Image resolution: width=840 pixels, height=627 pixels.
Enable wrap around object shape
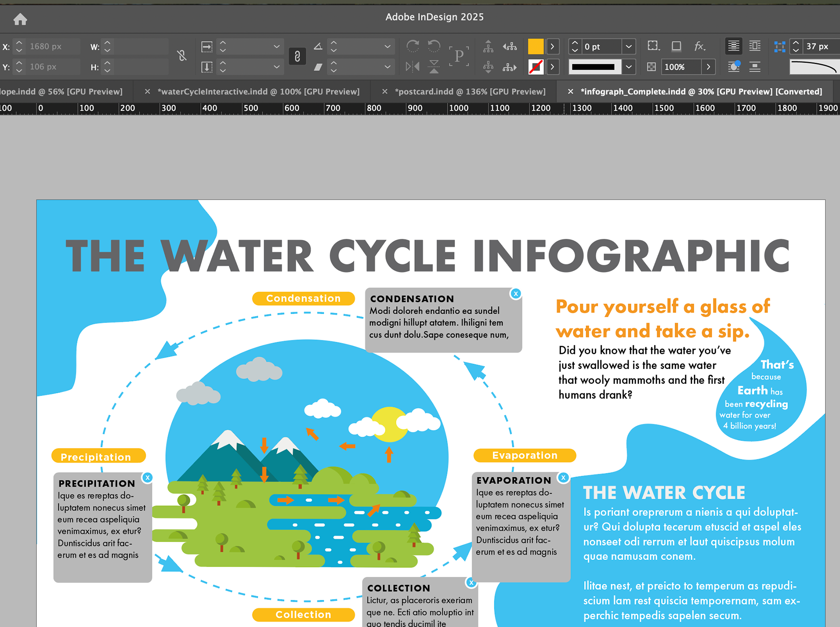(x=734, y=67)
